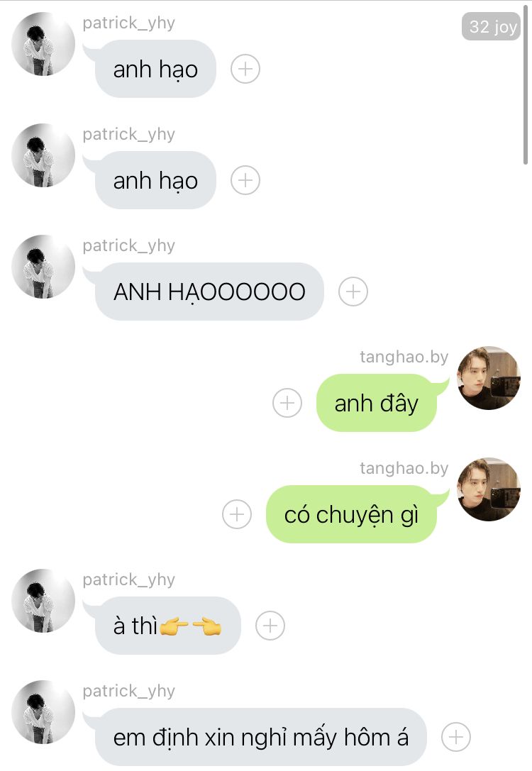Tap patrick_yhy username above last message
Screen dimensions: 532x771
pyautogui.click(x=129, y=691)
